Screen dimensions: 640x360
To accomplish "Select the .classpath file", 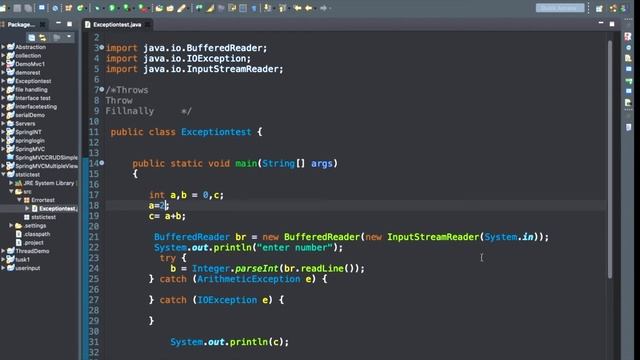I will 37,234.
